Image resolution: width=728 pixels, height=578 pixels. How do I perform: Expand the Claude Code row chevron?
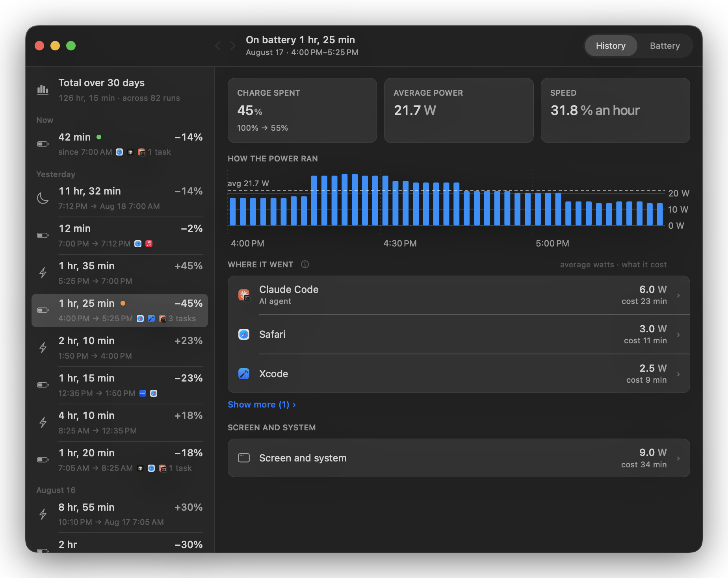point(678,295)
